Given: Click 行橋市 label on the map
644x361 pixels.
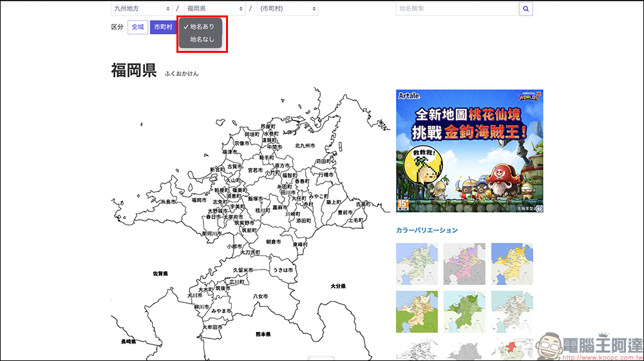Looking at the screenshot, I should [x=326, y=175].
